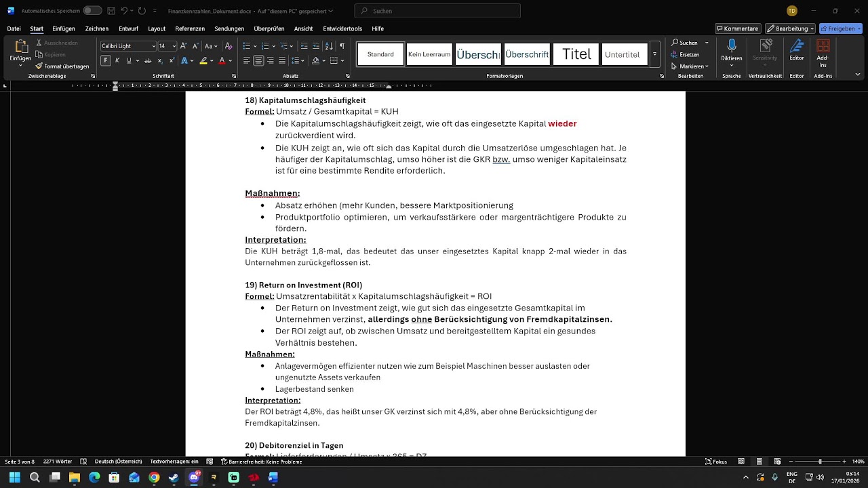Adjust the zoom slider in status bar
This screenshot has height=488, width=868.
tap(820, 462)
